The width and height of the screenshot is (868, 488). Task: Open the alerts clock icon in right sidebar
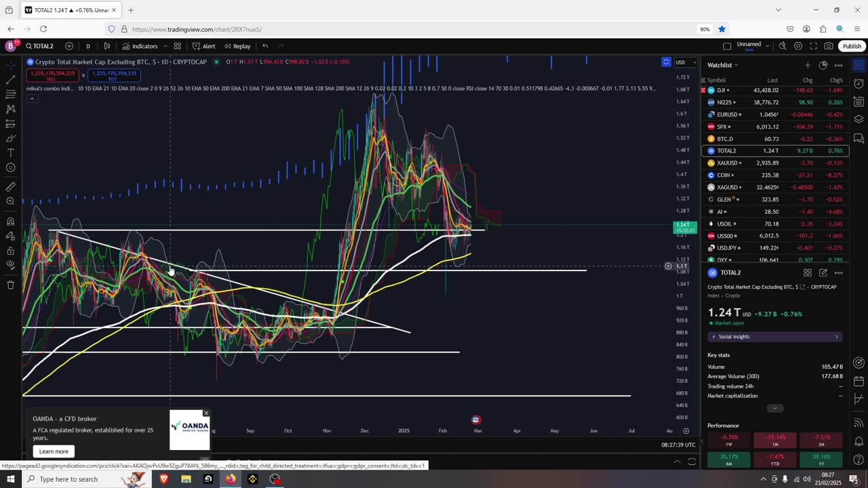(x=859, y=84)
